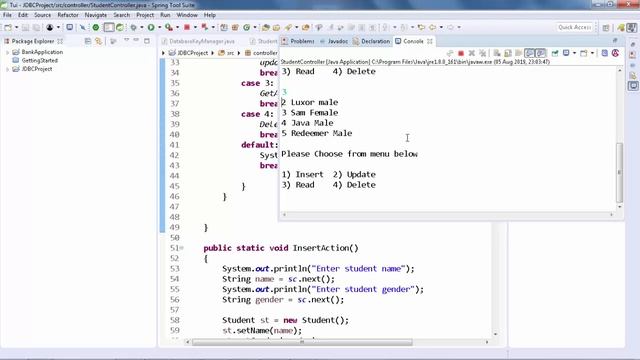Maximize the Package Explorer view
Image resolution: width=640 pixels, height=360 pixels.
coord(147,41)
